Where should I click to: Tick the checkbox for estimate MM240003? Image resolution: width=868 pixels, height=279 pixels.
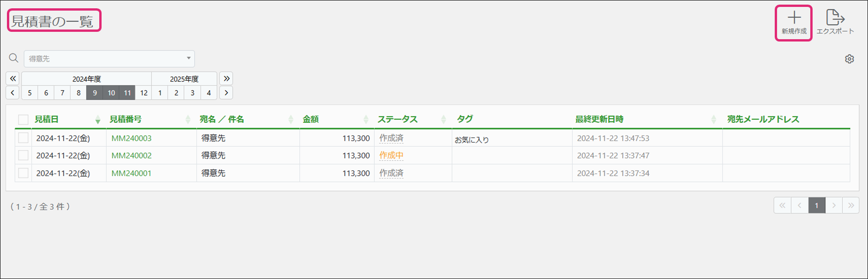pos(23,138)
